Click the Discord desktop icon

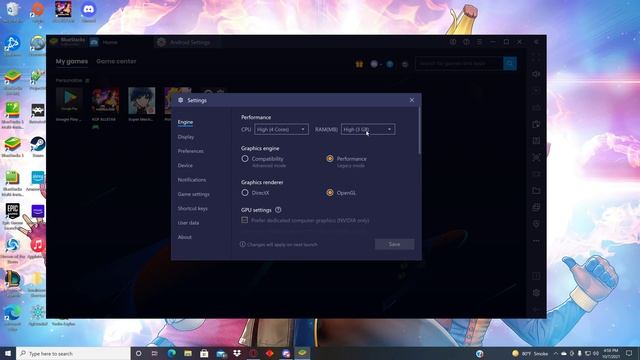[x=89, y=12]
